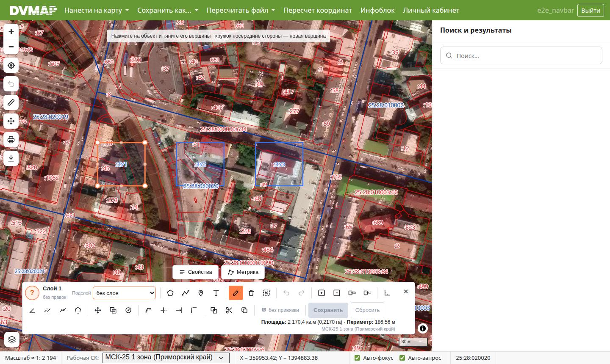The image size is (610, 364).
Task: Open the Подслой dropdown
Action: click(x=124, y=293)
